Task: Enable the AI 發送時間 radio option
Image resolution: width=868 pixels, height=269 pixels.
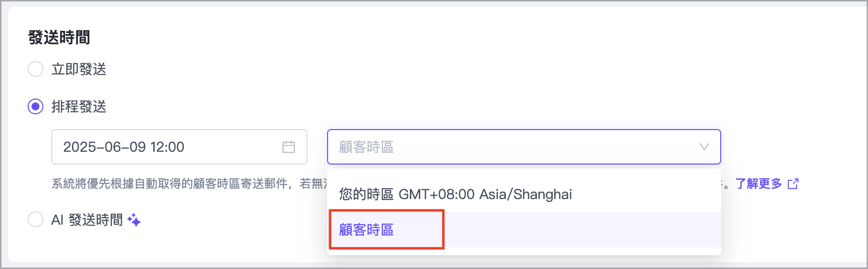Action: 35,219
